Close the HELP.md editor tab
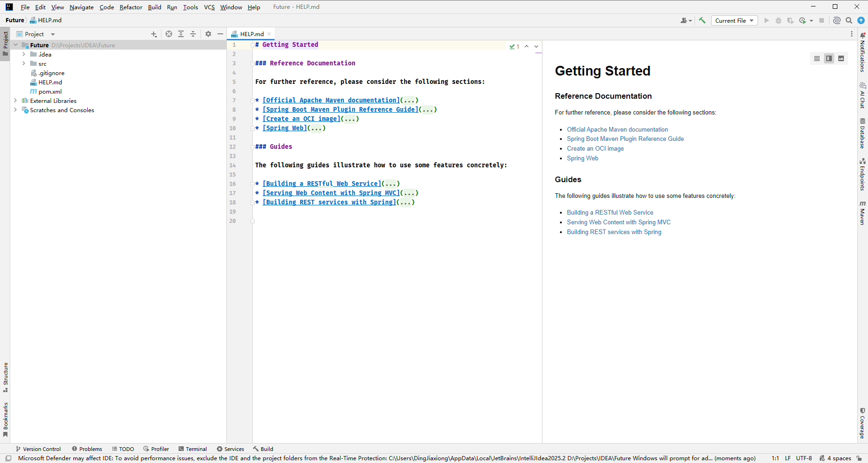 [x=269, y=34]
